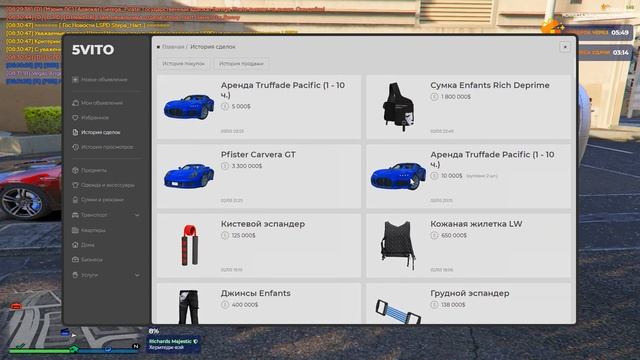Image resolution: width=640 pixels, height=360 pixels.
Task: Click the Гос.Новости LSPD chat line
Action: pyautogui.click(x=88, y=25)
